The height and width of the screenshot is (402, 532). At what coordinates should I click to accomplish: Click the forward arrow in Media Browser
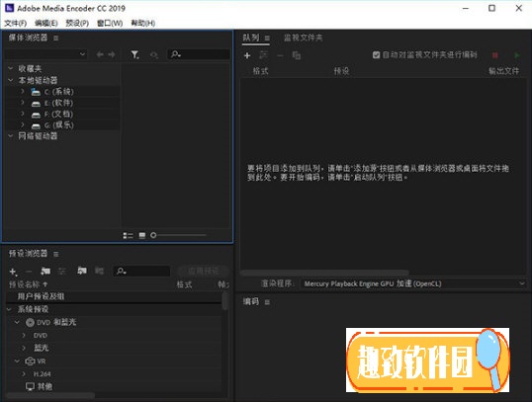[112, 54]
